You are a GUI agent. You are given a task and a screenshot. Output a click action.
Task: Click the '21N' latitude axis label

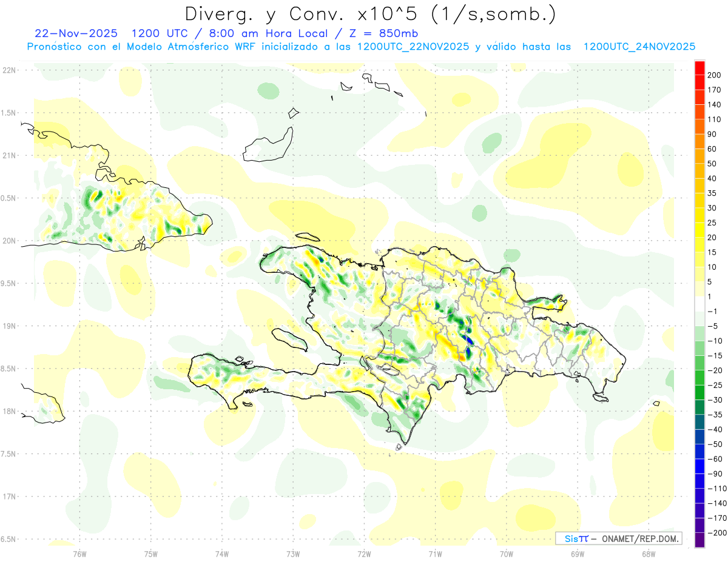(x=10, y=155)
